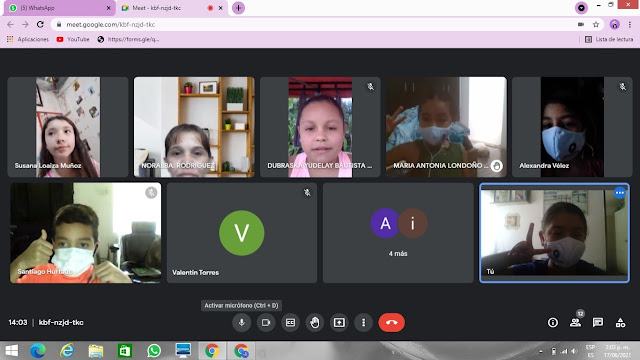Switch to the WhatsApp browser tab

59,8
